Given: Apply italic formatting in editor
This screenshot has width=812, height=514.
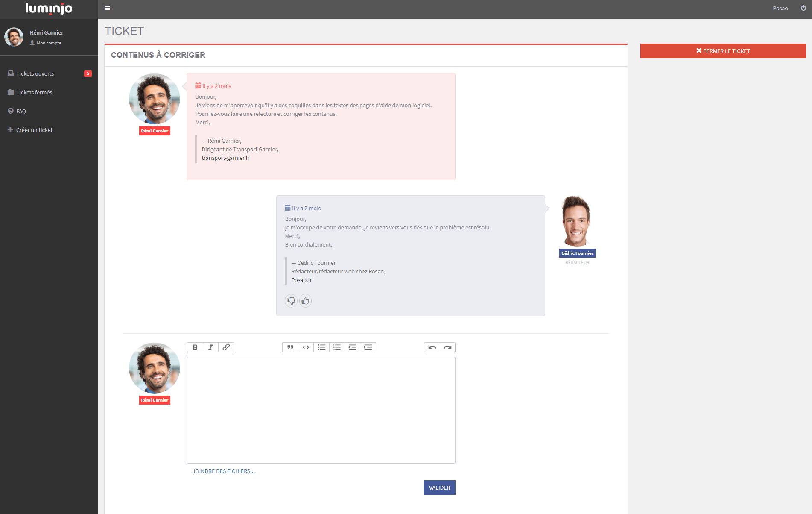Looking at the screenshot, I should [x=210, y=347].
